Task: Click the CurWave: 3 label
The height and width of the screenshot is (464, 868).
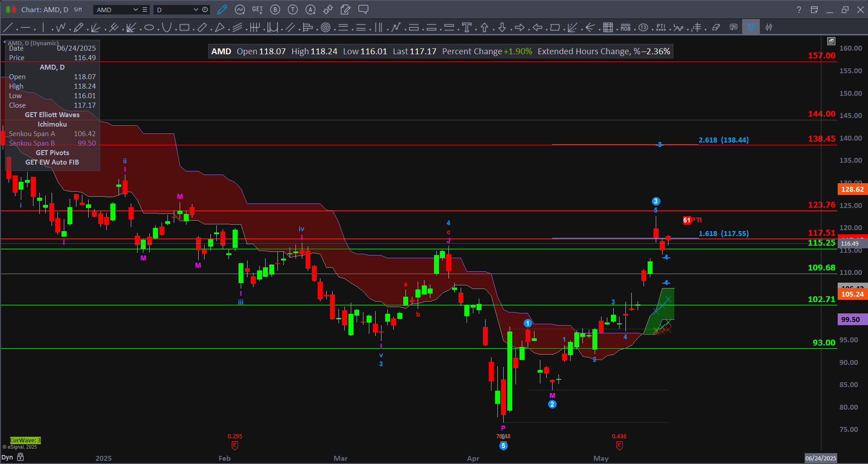Action: pos(25,440)
